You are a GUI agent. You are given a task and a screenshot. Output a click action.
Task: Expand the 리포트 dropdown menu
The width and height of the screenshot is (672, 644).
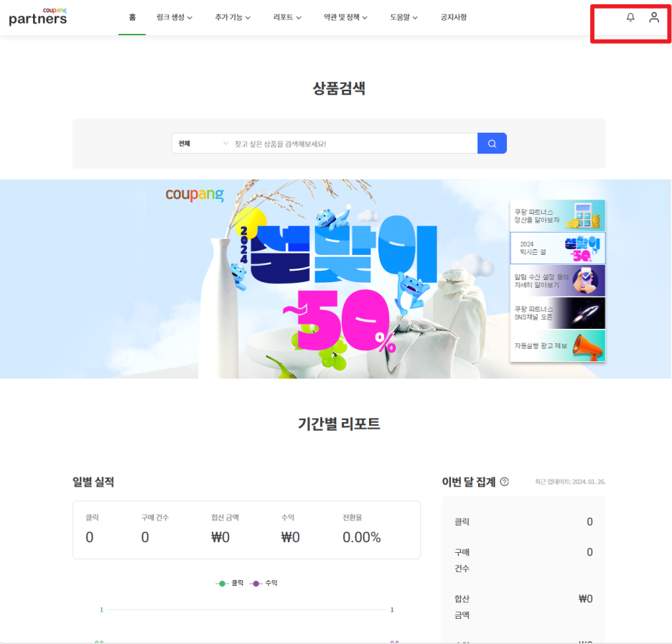287,17
